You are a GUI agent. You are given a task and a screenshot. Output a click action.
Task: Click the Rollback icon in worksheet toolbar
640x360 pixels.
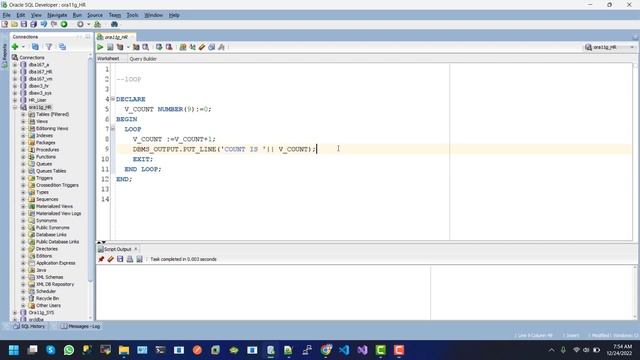(x=169, y=47)
